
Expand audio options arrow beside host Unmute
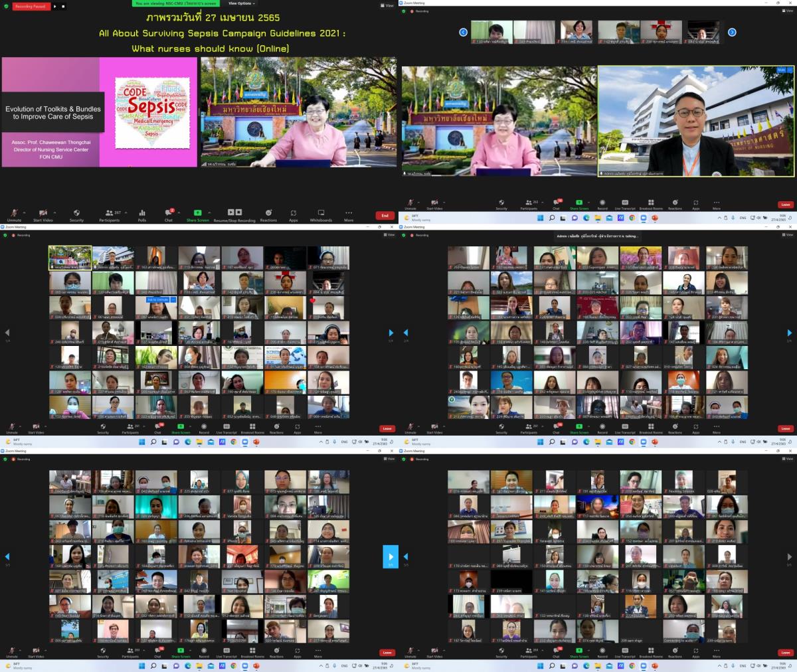click(26, 212)
